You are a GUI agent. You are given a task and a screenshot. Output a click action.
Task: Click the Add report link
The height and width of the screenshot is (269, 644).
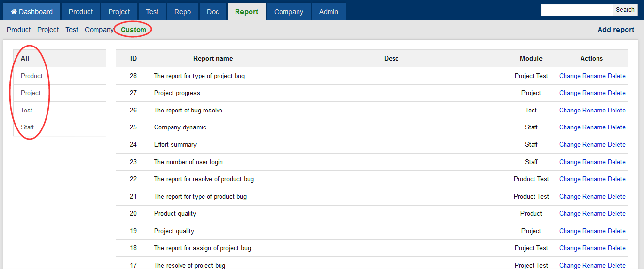click(x=616, y=30)
